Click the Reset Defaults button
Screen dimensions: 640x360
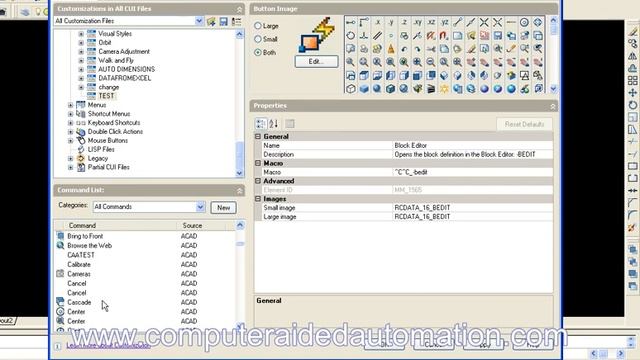point(524,124)
